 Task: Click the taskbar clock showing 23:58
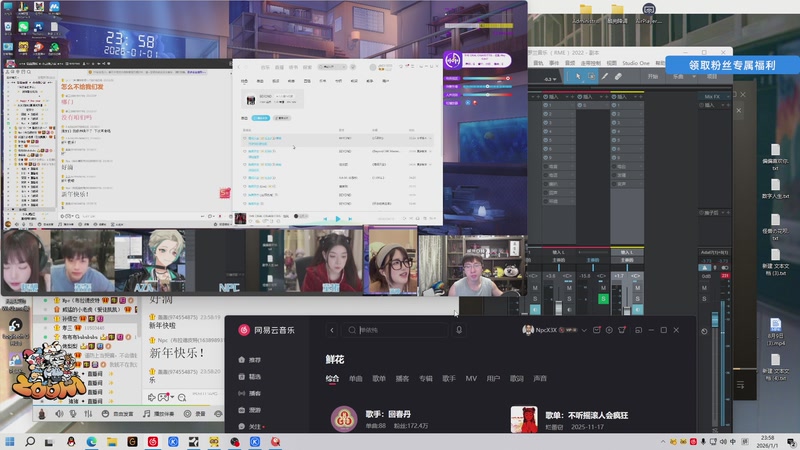pyautogui.click(x=767, y=442)
